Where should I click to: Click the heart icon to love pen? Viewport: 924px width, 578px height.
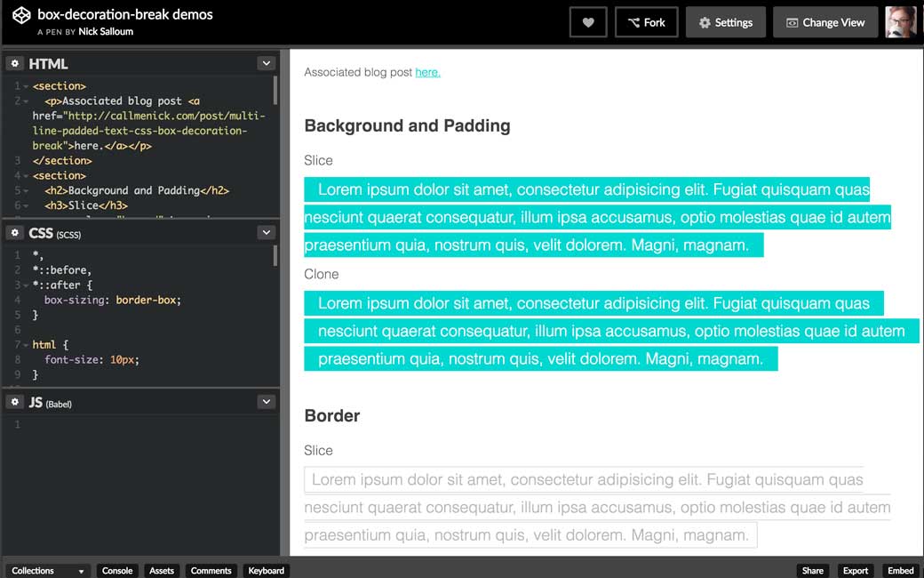coord(588,22)
